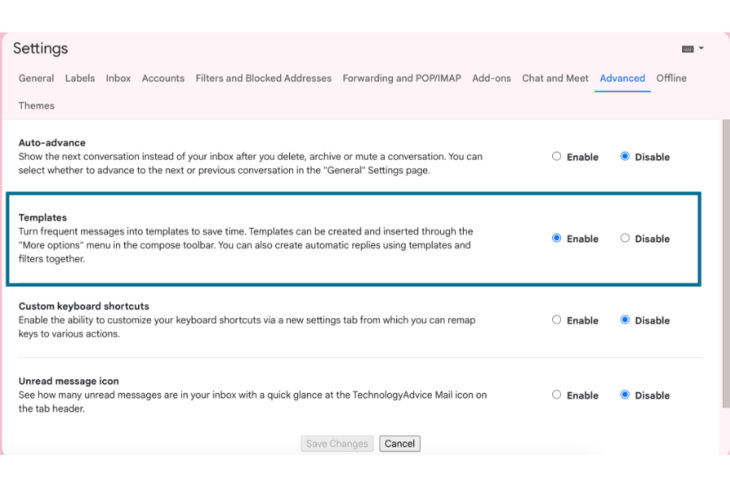Expand the input tools dropdown arrow
Screen dimensions: 730x487
pos(701,48)
